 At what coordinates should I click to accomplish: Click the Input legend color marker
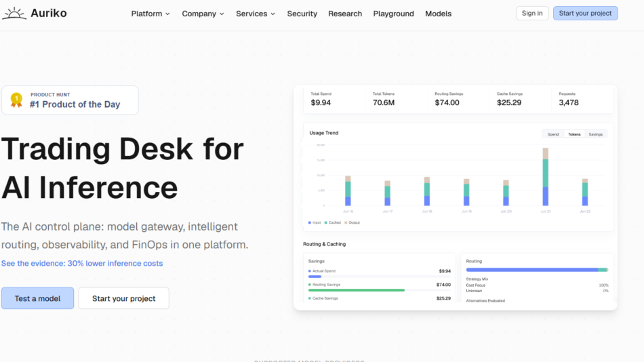click(x=310, y=223)
